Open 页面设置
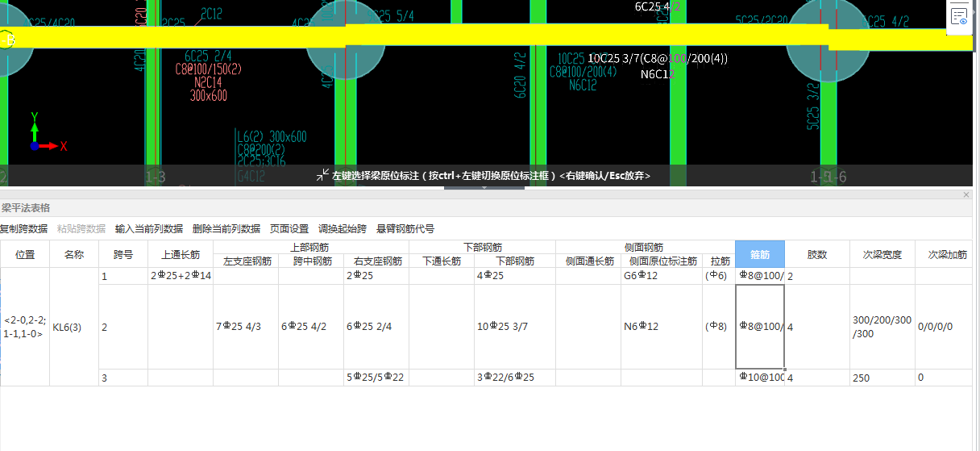Viewport: 980px width, 451px height. tap(289, 228)
